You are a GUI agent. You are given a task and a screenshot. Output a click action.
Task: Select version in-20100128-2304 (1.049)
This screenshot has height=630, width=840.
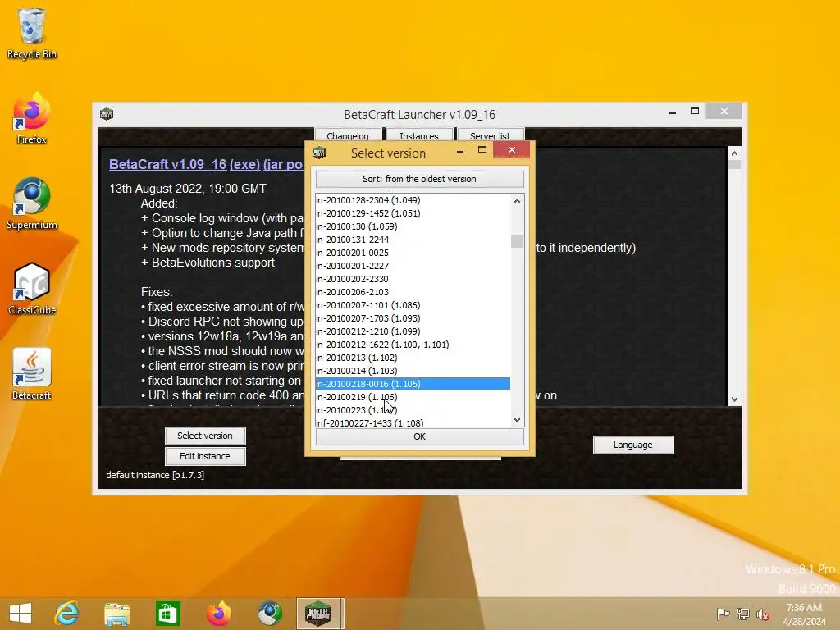point(413,200)
